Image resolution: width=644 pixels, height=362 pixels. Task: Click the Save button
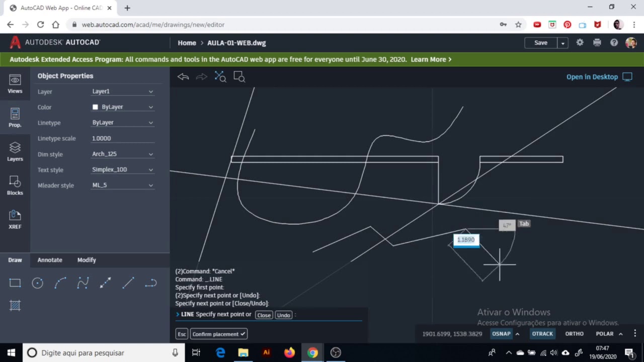coord(541,43)
